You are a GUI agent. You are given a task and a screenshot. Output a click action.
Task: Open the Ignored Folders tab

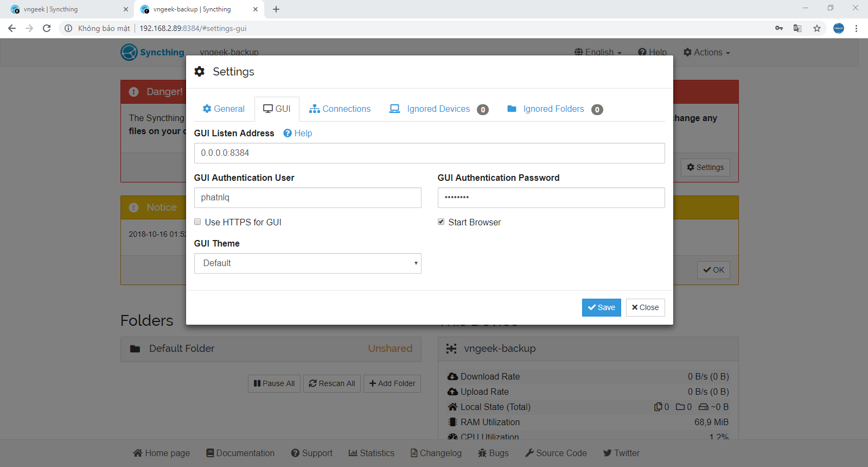click(x=555, y=109)
